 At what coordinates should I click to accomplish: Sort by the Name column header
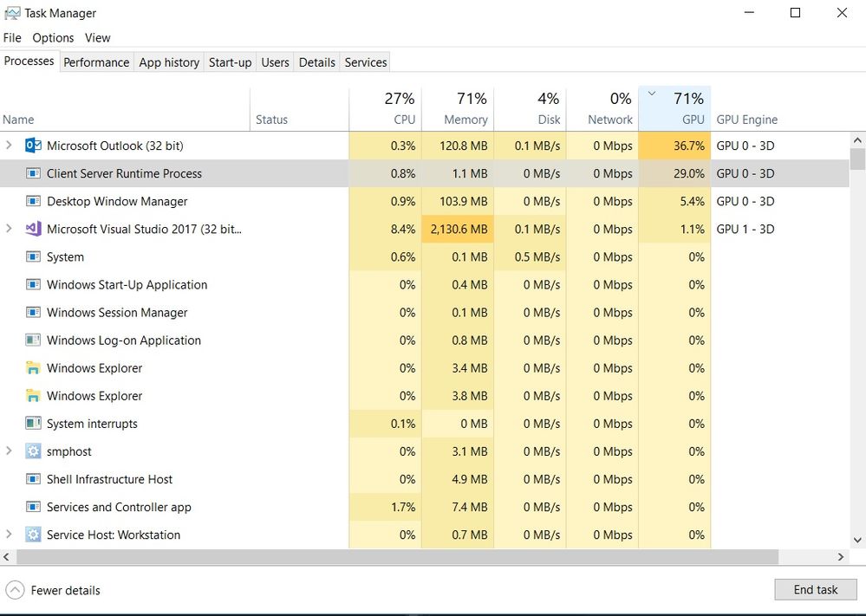(125, 109)
